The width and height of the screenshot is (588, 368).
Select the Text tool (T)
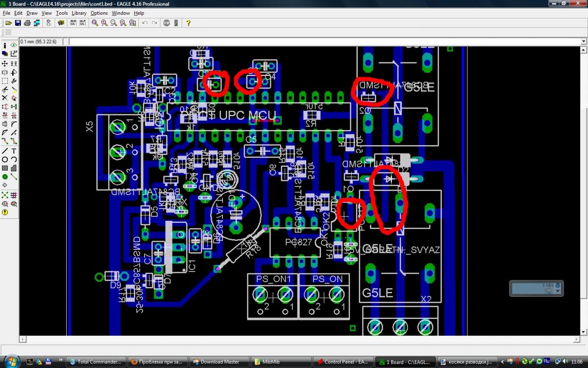pos(14,151)
